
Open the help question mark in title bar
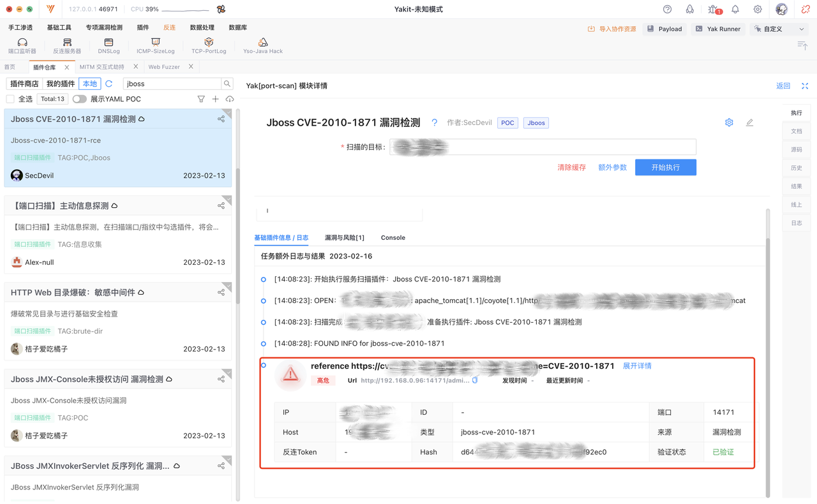(x=667, y=10)
